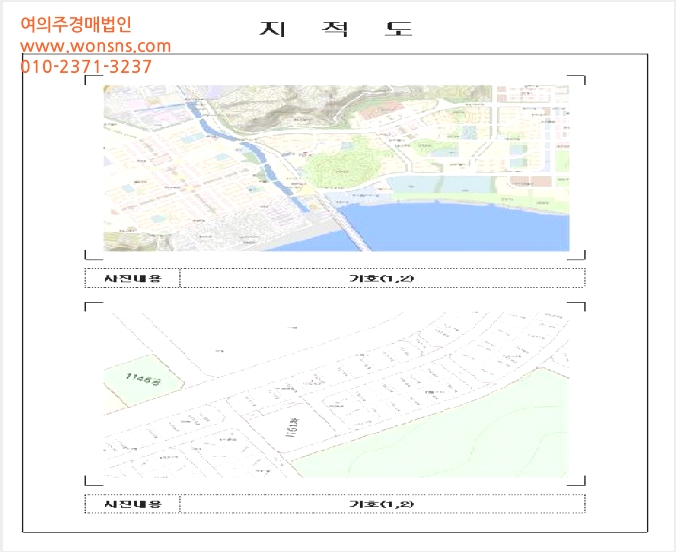Click the 여의주경매법인 company name text
The height and width of the screenshot is (552, 676).
[76, 25]
